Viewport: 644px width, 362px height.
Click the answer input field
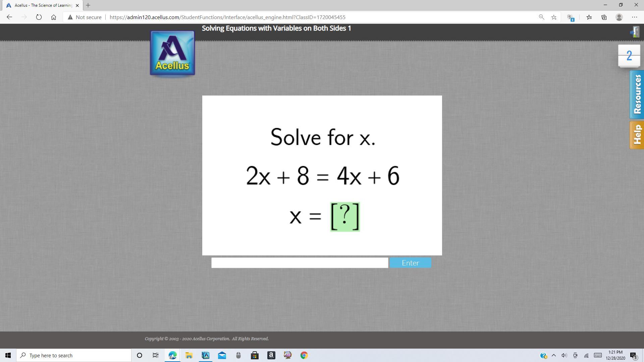click(300, 263)
